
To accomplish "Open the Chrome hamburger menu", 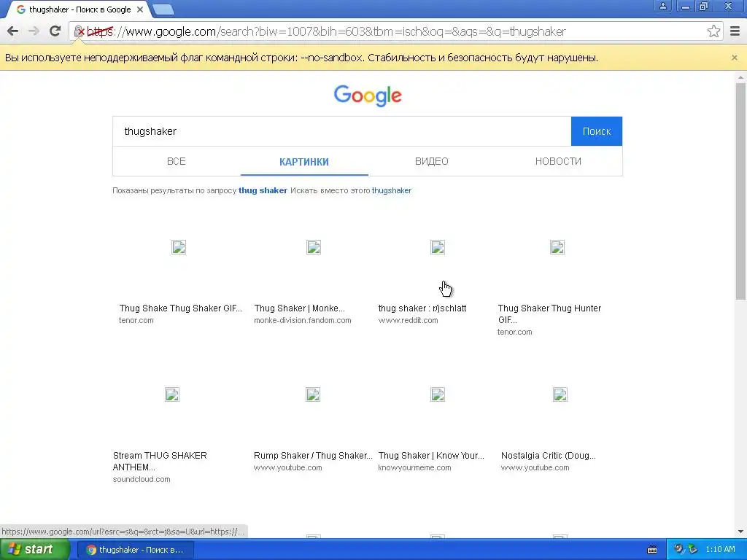I will coord(735,31).
